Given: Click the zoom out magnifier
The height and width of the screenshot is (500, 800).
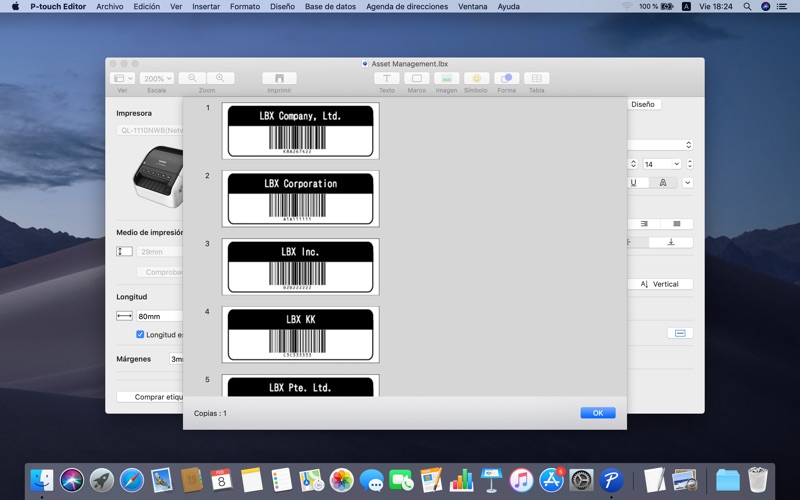Looking at the screenshot, I should click(193, 78).
